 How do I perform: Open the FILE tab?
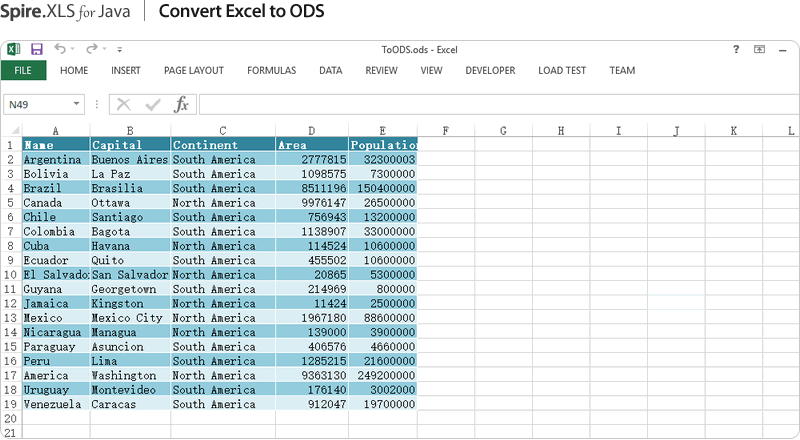(x=23, y=71)
